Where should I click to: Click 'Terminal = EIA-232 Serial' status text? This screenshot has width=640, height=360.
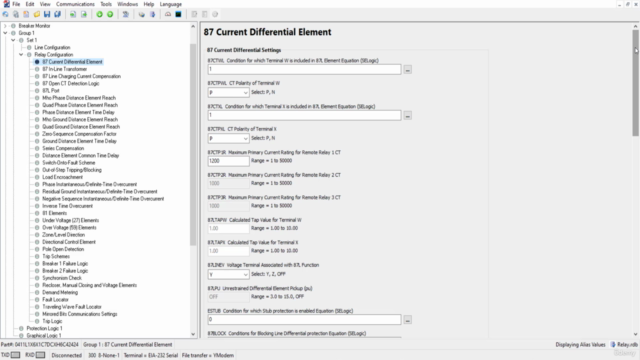[x=151, y=355]
